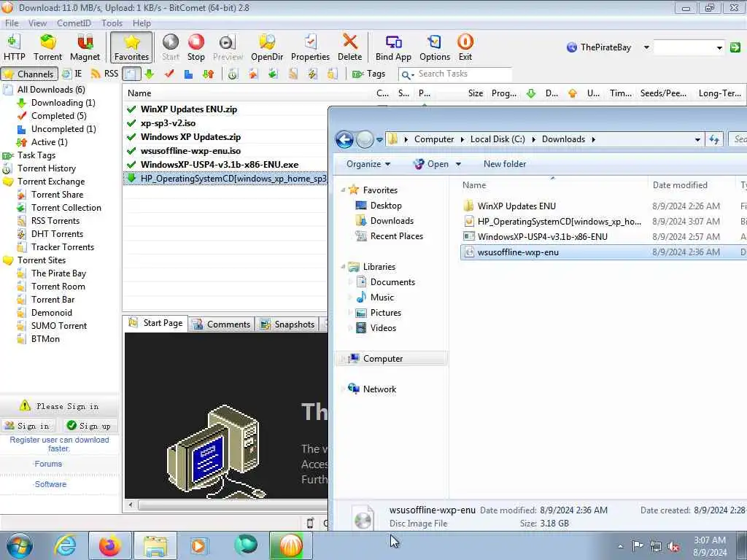
Task: Stop the selected download task
Action: pyautogui.click(x=196, y=47)
